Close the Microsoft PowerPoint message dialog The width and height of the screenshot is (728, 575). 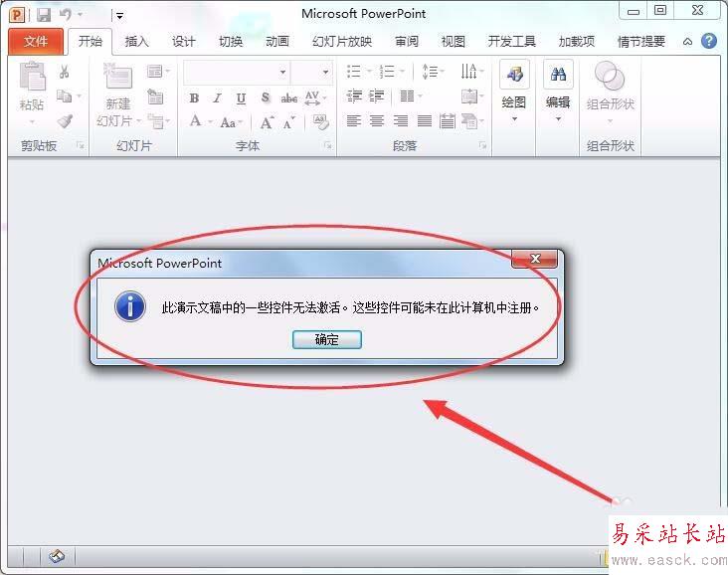[x=534, y=259]
